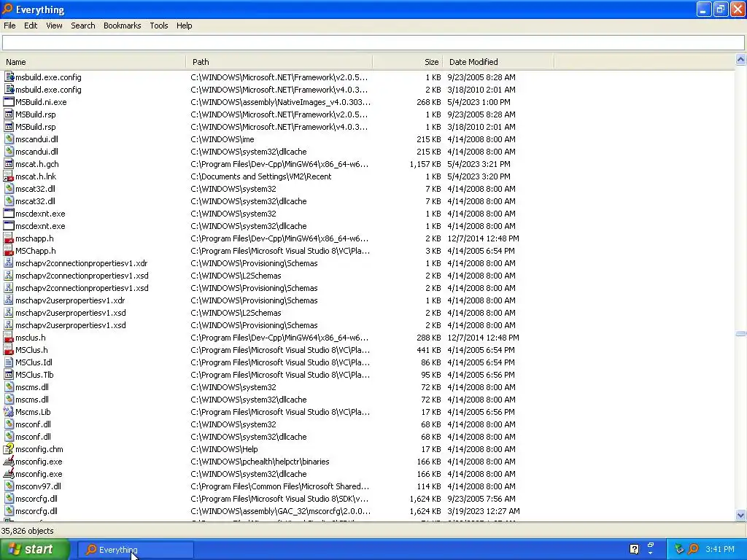Image resolution: width=747 pixels, height=560 pixels.
Task: Click the mschapp.h file icon
Action: [x=9, y=238]
